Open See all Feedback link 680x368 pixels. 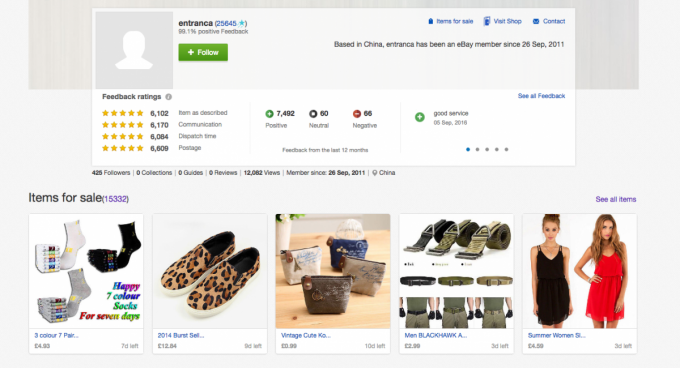pyautogui.click(x=541, y=96)
